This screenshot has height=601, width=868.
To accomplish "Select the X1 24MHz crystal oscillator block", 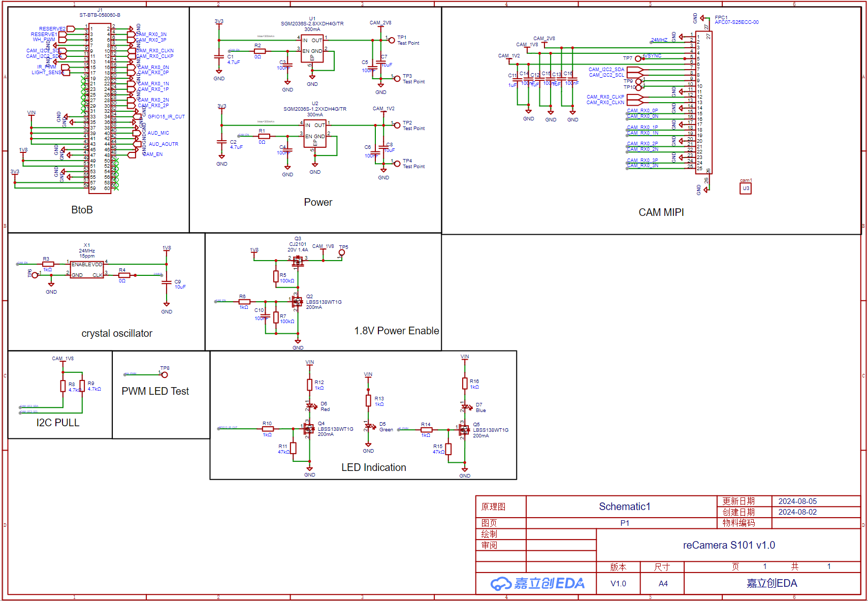I will tap(87, 270).
